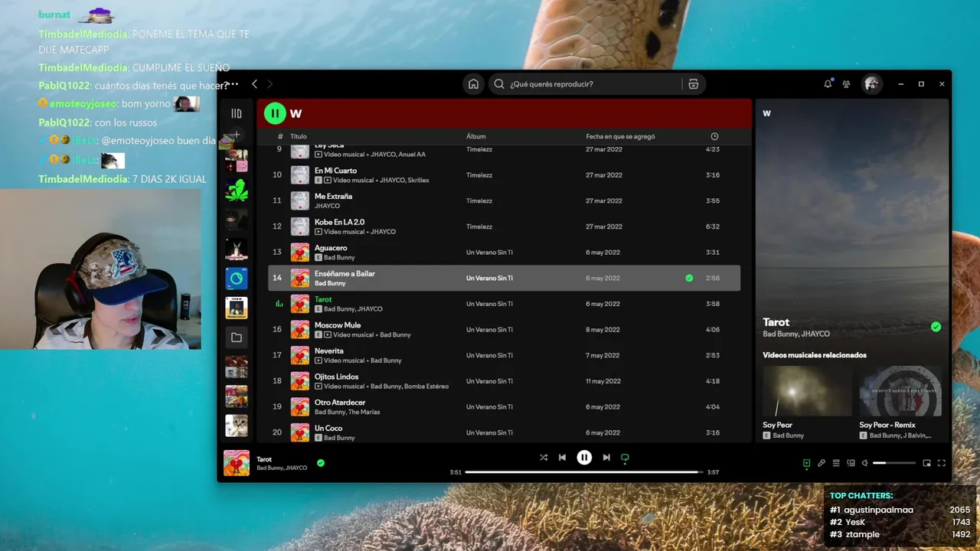The width and height of the screenshot is (980, 551).
Task: Open the playback queue icon
Action: [x=836, y=463]
